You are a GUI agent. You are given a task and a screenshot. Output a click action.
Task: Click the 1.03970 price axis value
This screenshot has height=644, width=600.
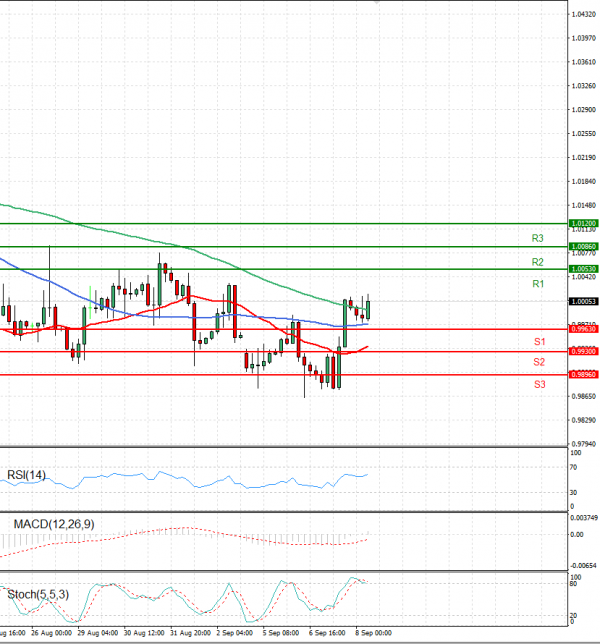pos(584,38)
